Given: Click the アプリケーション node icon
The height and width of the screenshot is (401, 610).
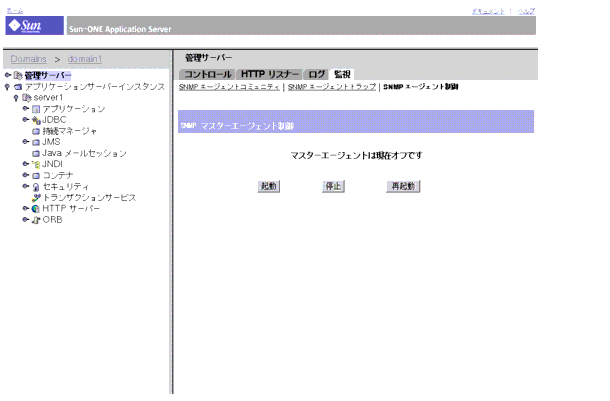Looking at the screenshot, I should pos(36,109).
